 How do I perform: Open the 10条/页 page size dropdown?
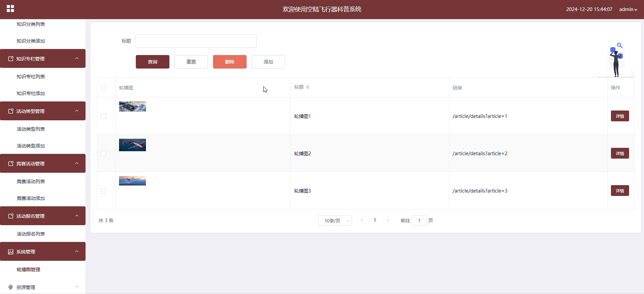(x=335, y=221)
